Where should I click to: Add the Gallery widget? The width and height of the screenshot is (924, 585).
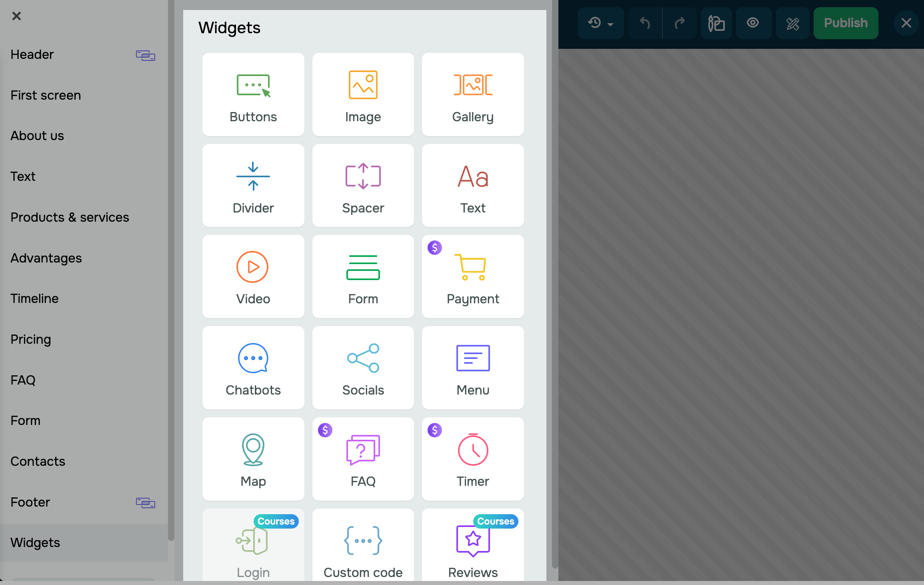tap(473, 94)
